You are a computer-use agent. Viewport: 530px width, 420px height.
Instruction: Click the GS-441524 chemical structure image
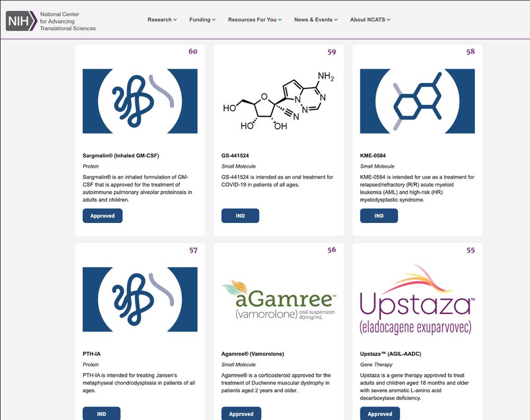(279, 101)
